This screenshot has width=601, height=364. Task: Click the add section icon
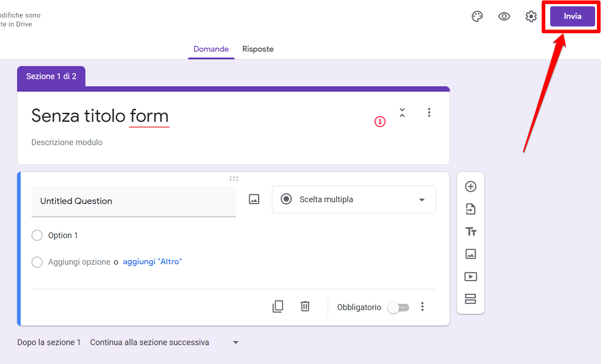(x=470, y=299)
